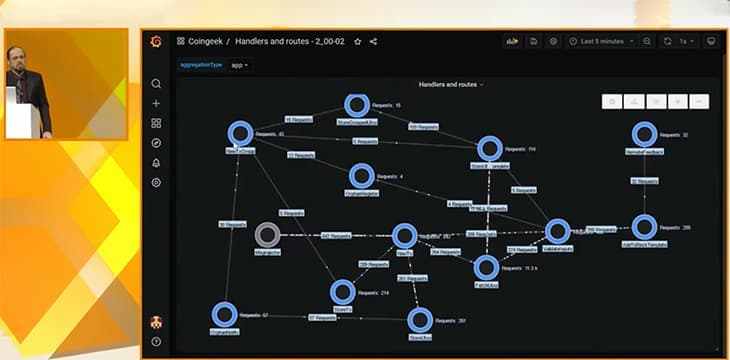Viewport: 730px width, 360px height.
Task: Open the Dashboards four-squares sidebar icon
Action: coord(156,123)
